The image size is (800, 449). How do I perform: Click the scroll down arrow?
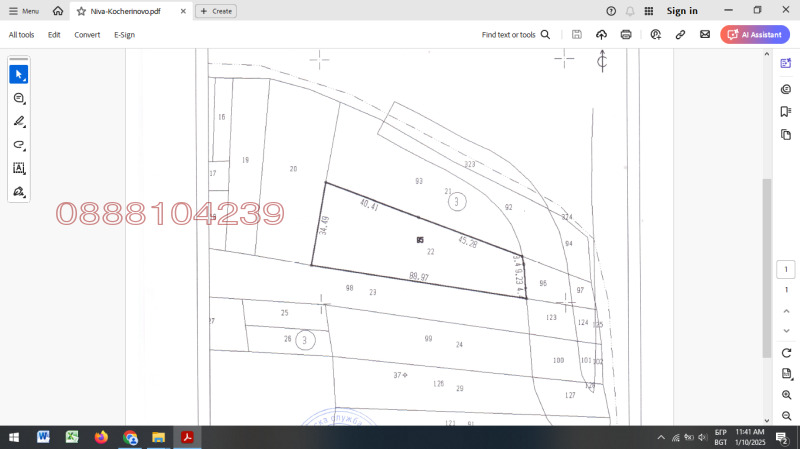(766, 421)
